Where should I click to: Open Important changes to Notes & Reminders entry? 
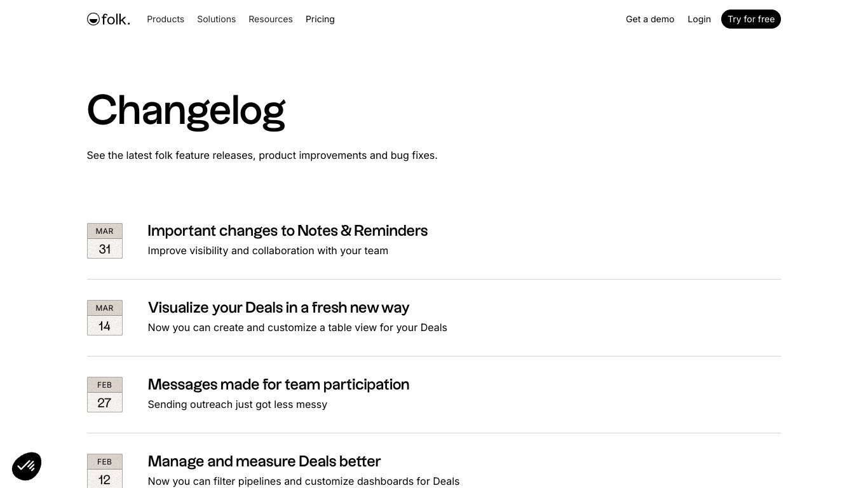click(288, 231)
